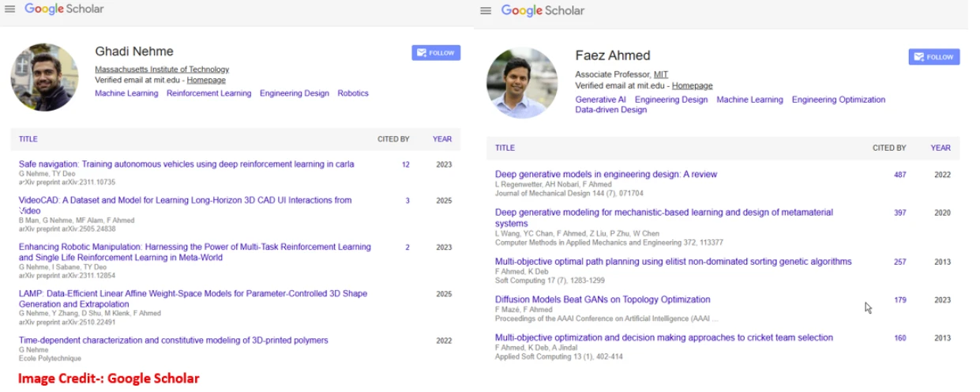Sort Ghadi Nehme's papers by Year
980x392 pixels.
click(x=442, y=139)
